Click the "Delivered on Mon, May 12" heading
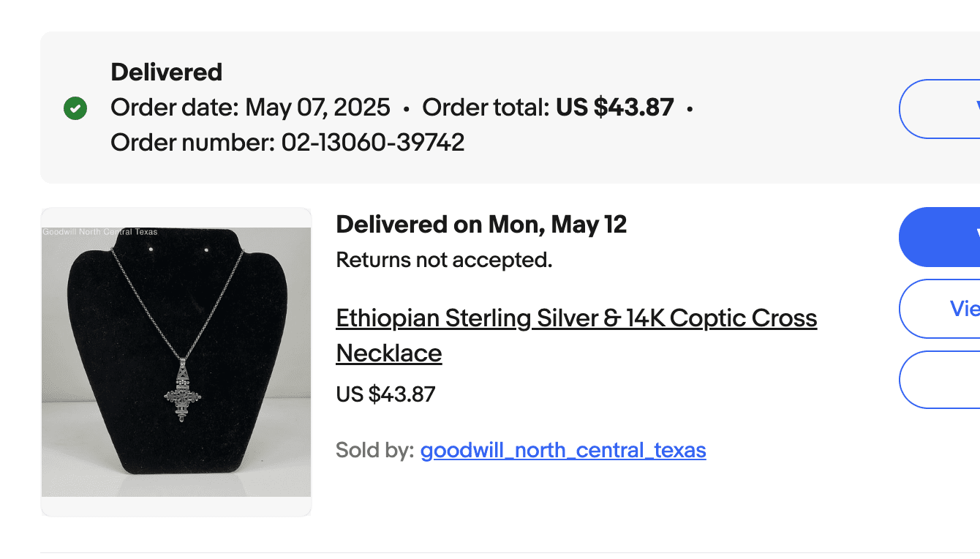Image resolution: width=980 pixels, height=559 pixels. point(480,225)
